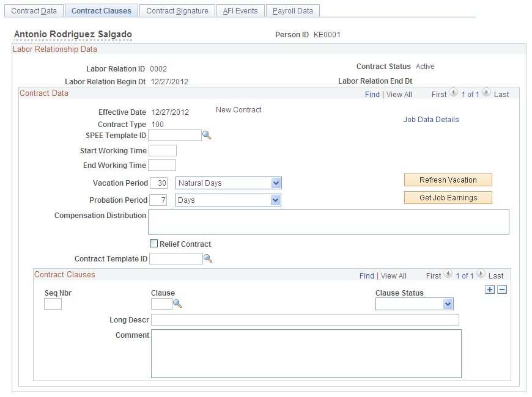Select the Contract Clauses tab

[101, 11]
